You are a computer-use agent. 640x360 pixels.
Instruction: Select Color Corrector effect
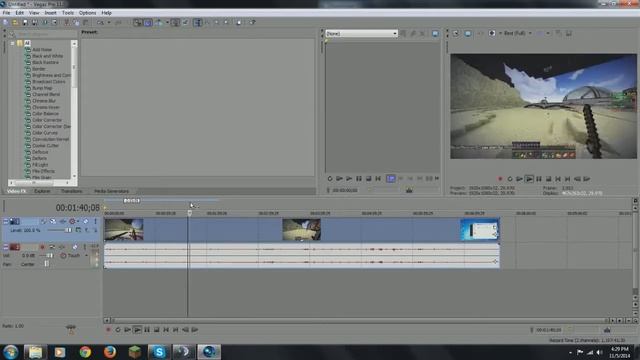(x=47, y=120)
